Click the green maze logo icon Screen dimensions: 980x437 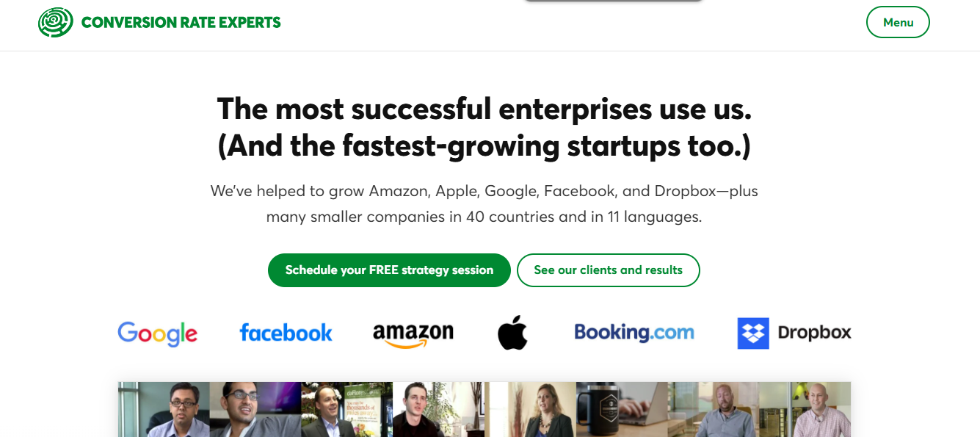[56, 22]
